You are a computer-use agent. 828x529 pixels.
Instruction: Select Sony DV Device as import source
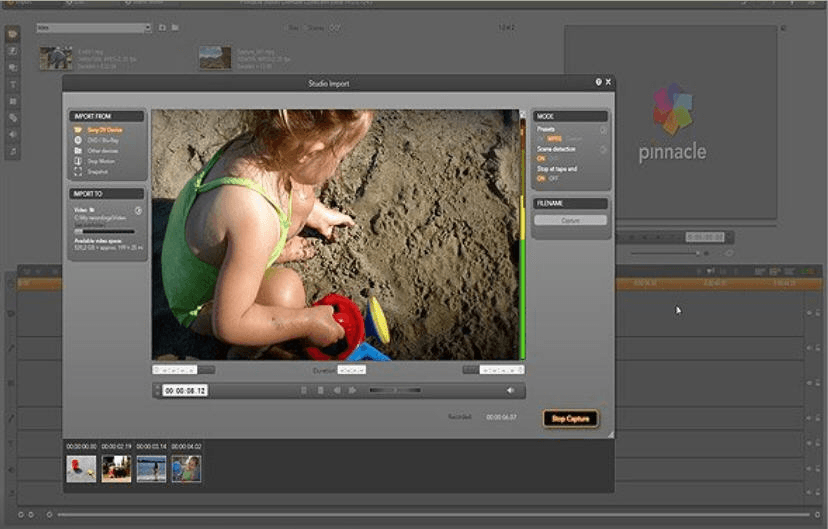coord(103,130)
